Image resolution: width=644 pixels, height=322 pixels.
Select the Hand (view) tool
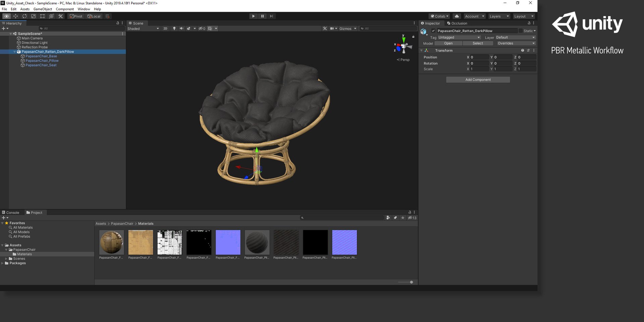click(6, 16)
